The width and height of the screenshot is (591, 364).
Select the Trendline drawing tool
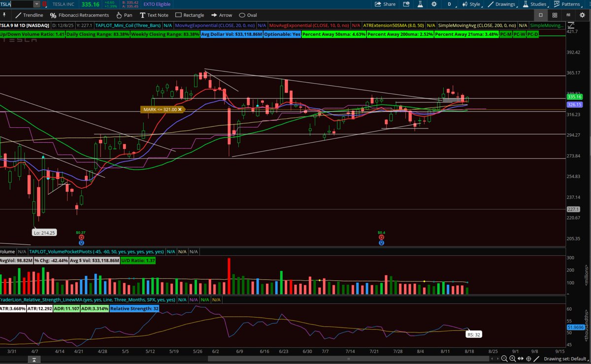coord(29,15)
